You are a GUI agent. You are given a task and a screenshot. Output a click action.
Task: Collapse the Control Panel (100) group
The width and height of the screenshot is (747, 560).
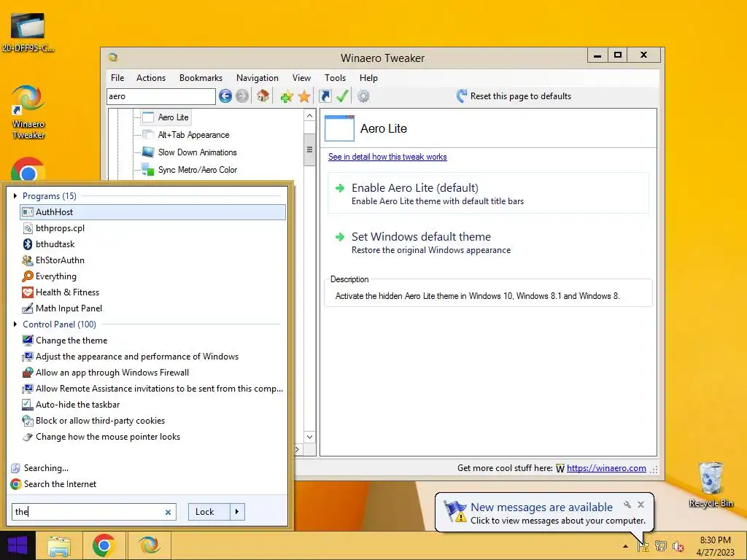[15, 324]
